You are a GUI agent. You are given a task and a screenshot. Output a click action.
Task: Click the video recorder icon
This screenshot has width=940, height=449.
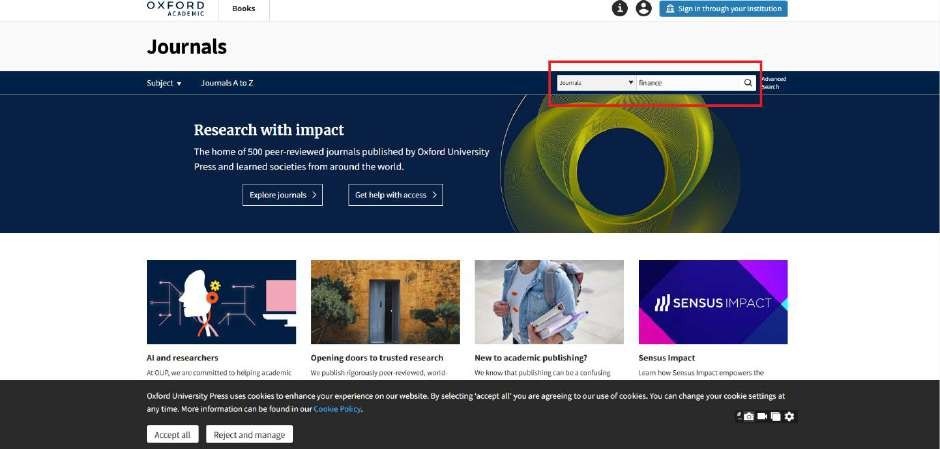tap(763, 416)
